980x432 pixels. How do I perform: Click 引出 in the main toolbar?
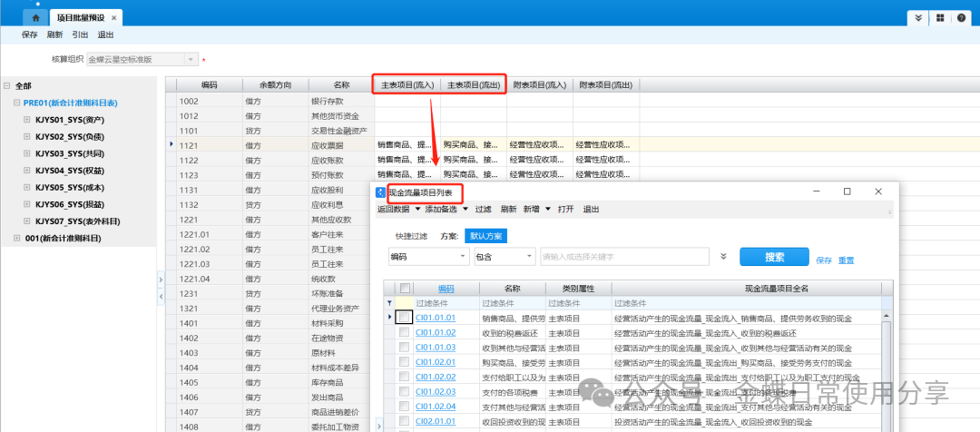pyautogui.click(x=81, y=34)
